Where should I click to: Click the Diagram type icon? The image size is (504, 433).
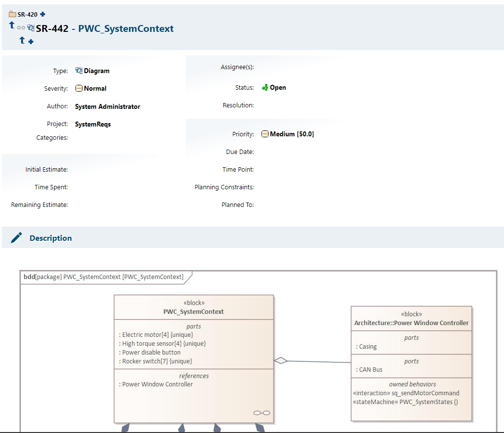tap(79, 71)
